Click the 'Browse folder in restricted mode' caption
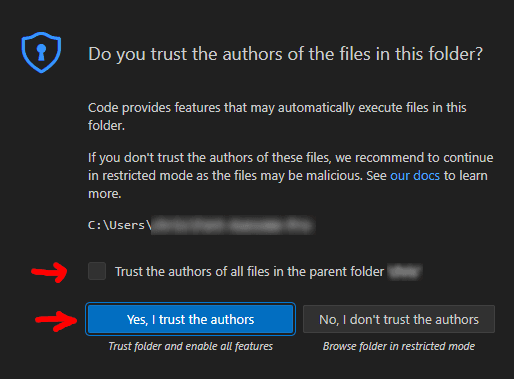 coord(399,346)
